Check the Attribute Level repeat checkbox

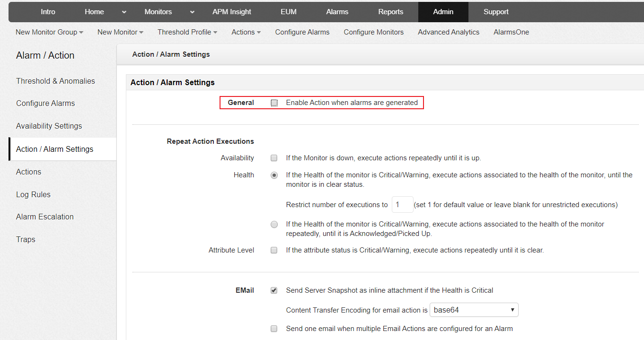(274, 250)
